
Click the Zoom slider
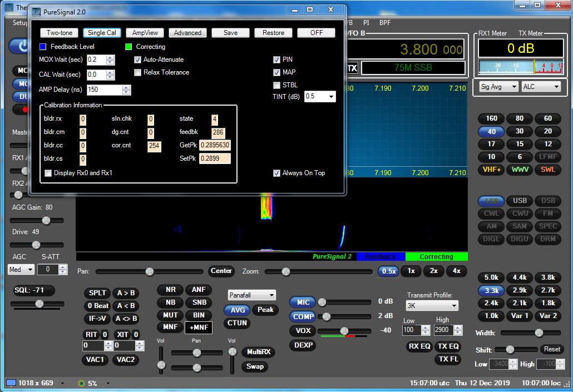318,271
